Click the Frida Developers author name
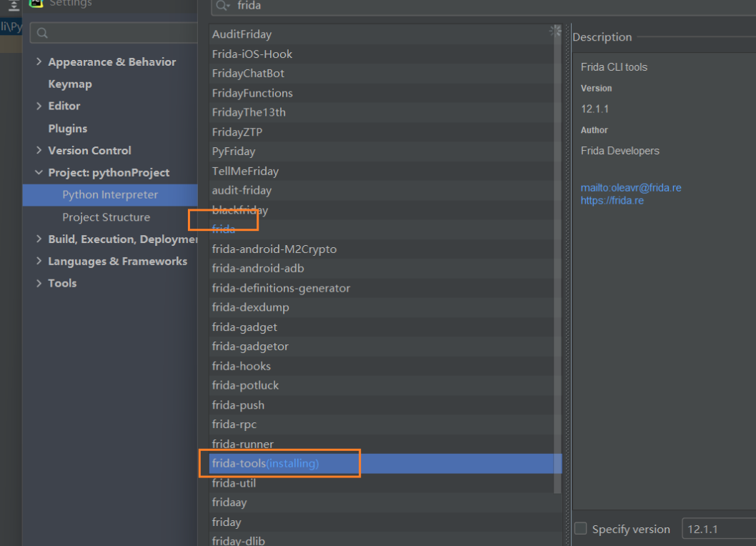Screen dimensions: 756x546 click(620, 151)
